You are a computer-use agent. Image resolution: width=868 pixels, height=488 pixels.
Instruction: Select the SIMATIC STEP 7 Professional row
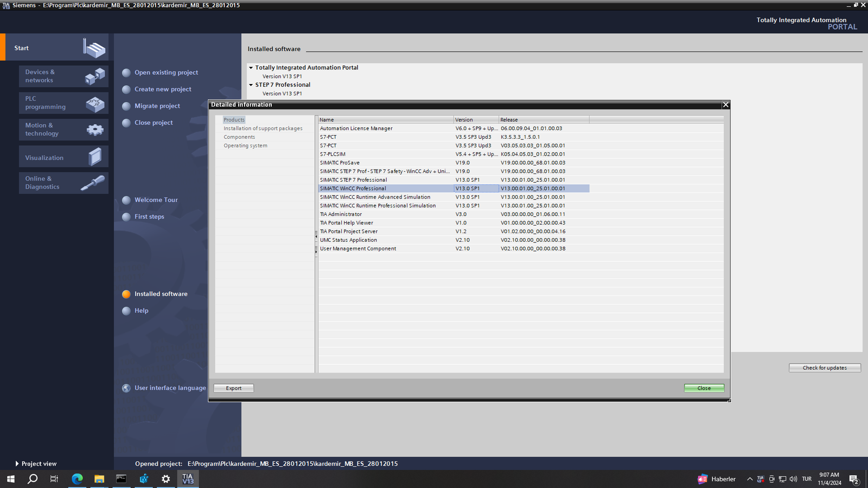(454, 180)
